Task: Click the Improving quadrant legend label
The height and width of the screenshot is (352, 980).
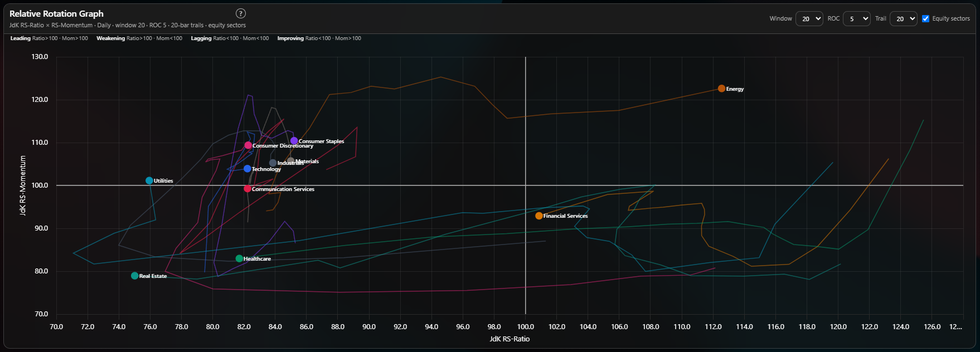Action: (319, 38)
